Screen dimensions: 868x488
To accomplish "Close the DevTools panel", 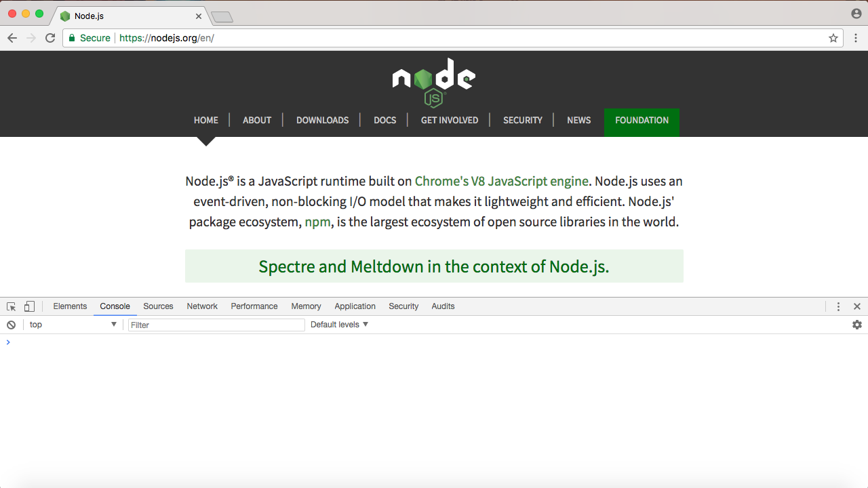I will [857, 306].
